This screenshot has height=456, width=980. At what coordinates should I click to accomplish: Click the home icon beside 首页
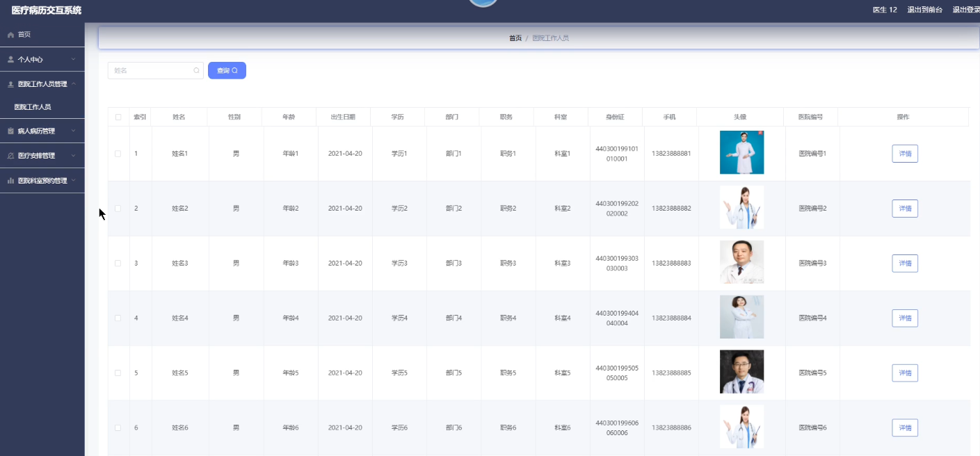10,35
